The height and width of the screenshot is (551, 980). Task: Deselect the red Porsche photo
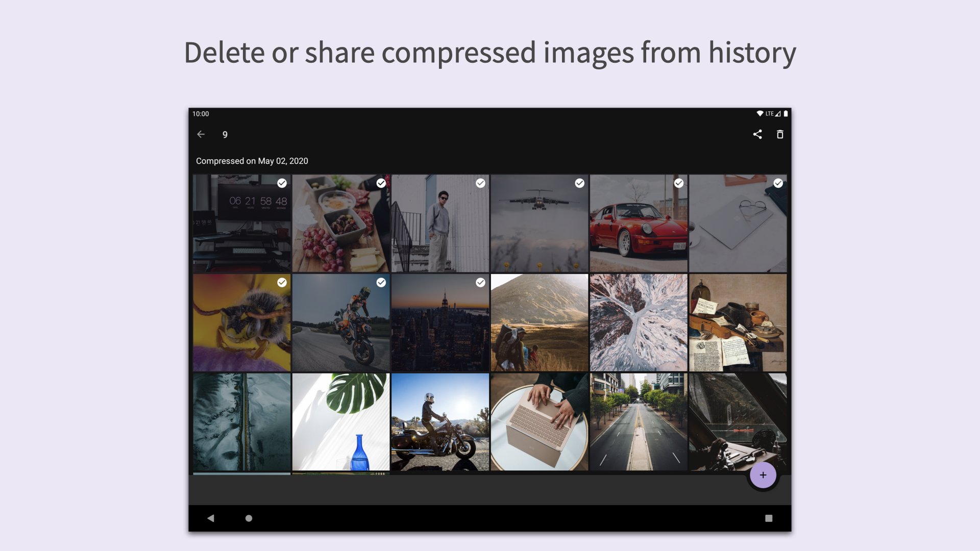(x=678, y=183)
